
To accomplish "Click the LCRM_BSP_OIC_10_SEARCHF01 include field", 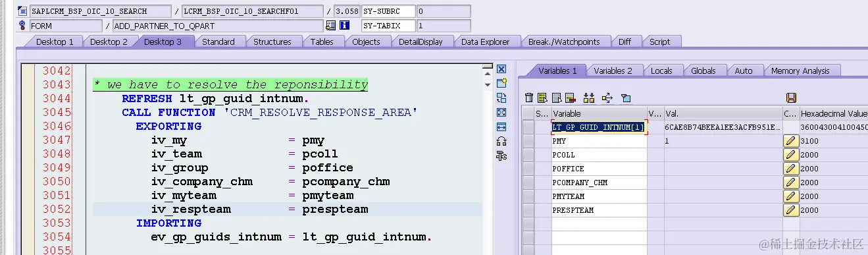I will click(x=253, y=11).
